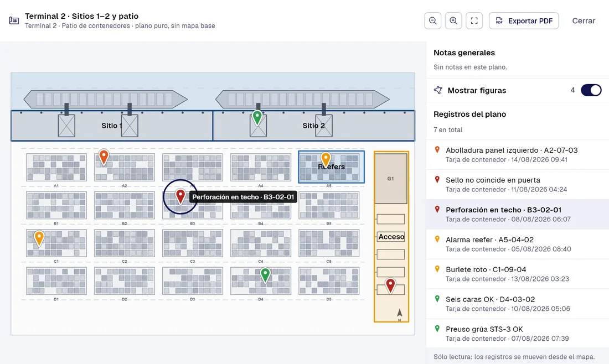Open record Abolladura panel izquierdo · A2-07-03
This screenshot has height=364, width=609.
(517, 154)
